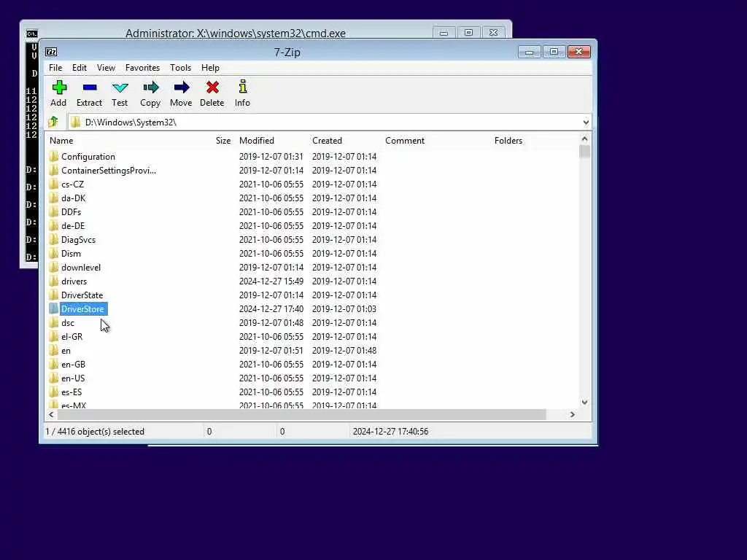
Task: Select the de-DE folder icon
Action: coord(54,225)
